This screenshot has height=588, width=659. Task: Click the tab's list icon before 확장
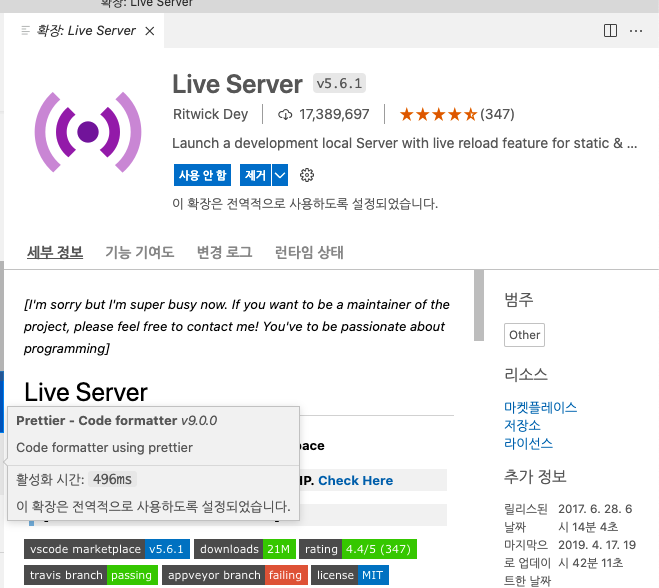tap(26, 31)
